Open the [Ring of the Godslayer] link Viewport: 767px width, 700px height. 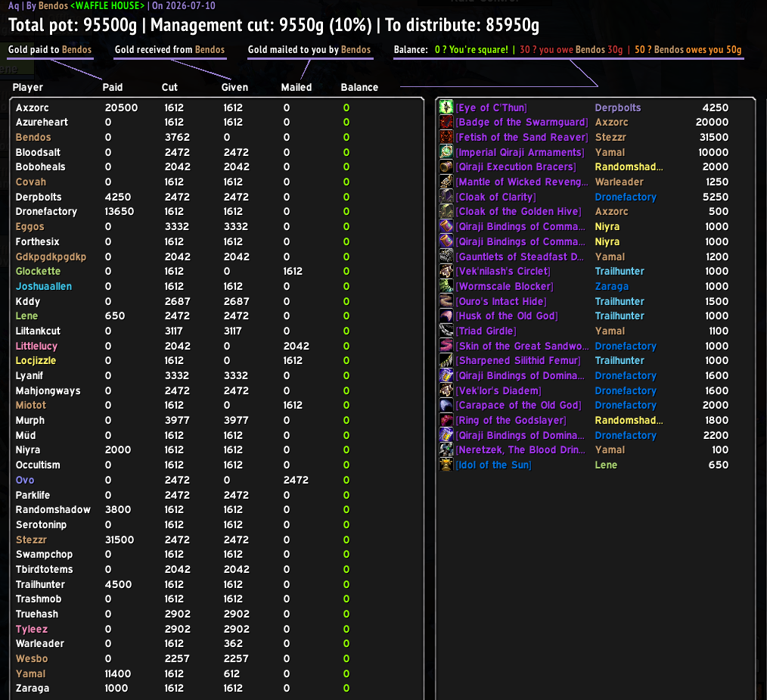tap(511, 421)
